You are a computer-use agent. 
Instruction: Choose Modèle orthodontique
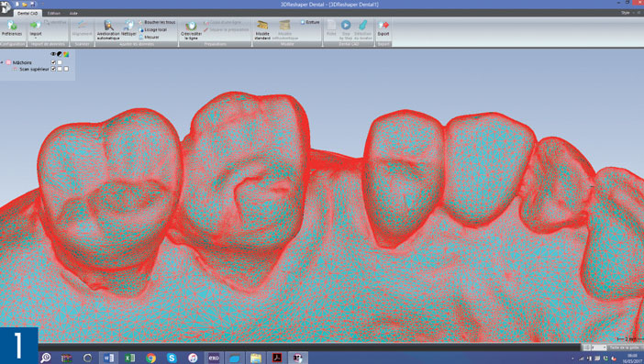click(x=284, y=30)
